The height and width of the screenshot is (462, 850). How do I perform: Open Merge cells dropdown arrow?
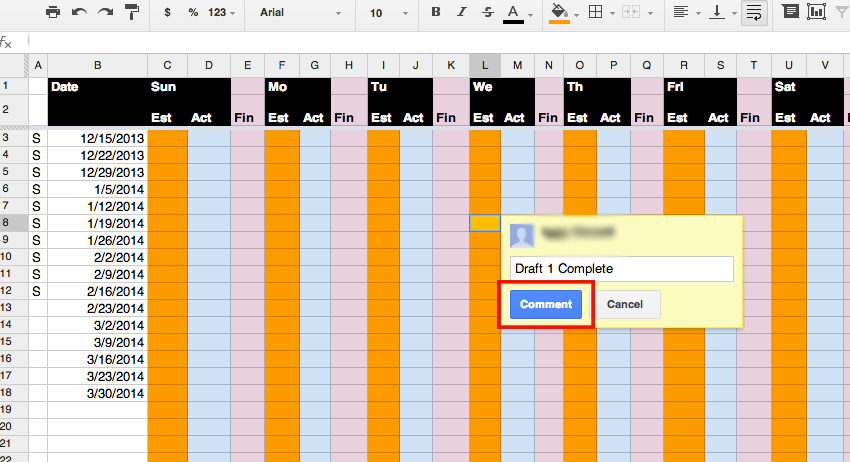[x=651, y=14]
